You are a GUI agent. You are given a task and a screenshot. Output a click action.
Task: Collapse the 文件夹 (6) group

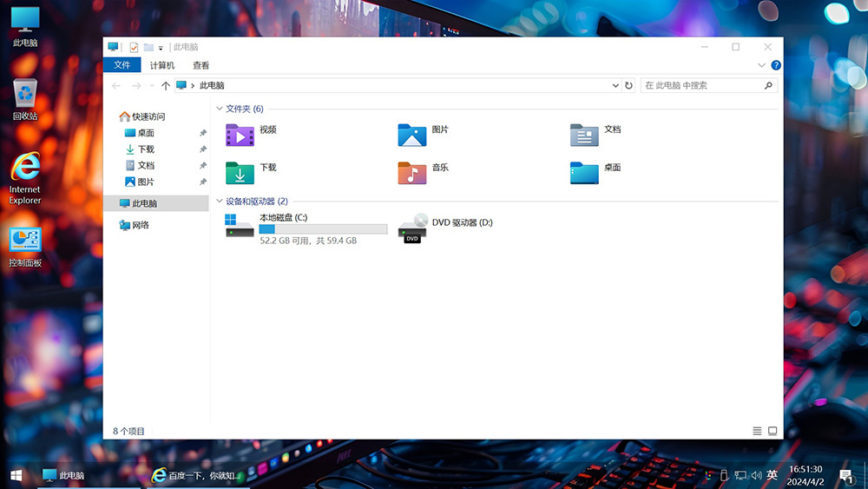[x=220, y=109]
